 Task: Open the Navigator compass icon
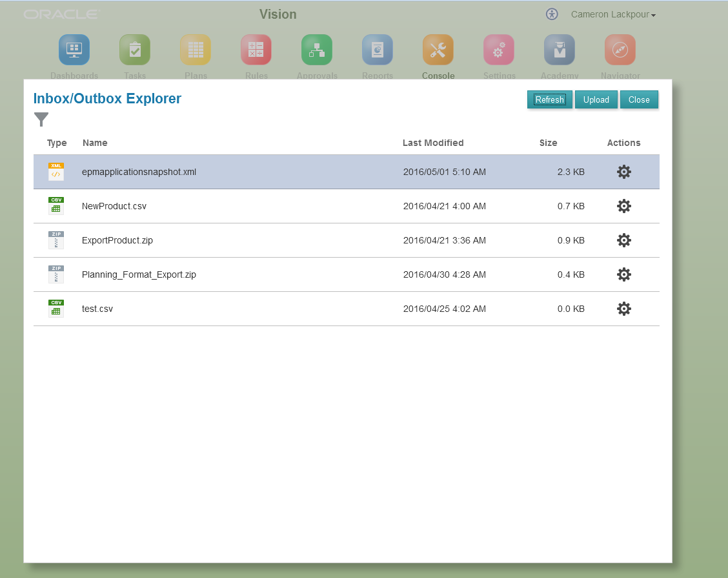620,50
